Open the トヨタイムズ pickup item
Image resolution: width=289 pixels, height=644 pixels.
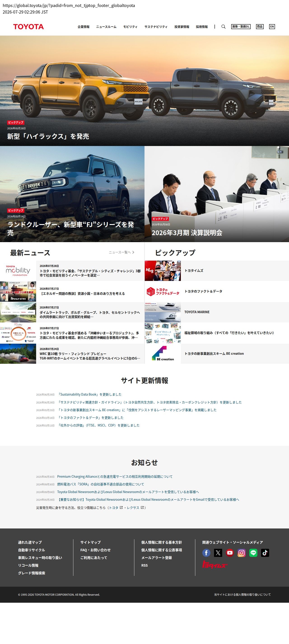coord(217,271)
